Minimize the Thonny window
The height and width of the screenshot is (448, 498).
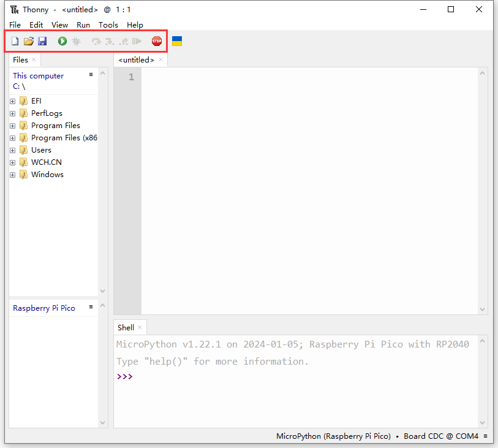point(423,10)
